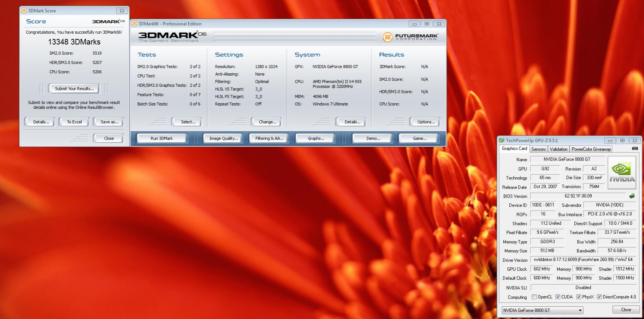The width and height of the screenshot is (644, 319).
Task: Open Options... under Results
Action: click(426, 122)
